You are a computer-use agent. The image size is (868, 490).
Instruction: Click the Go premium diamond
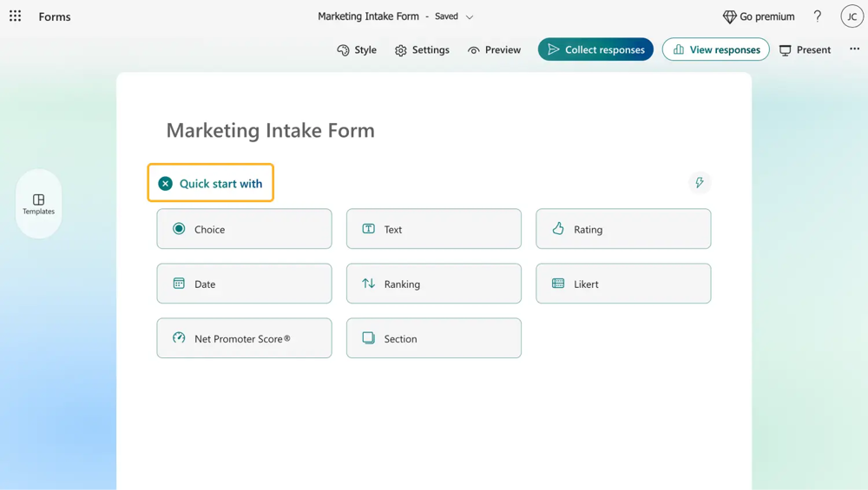point(759,16)
